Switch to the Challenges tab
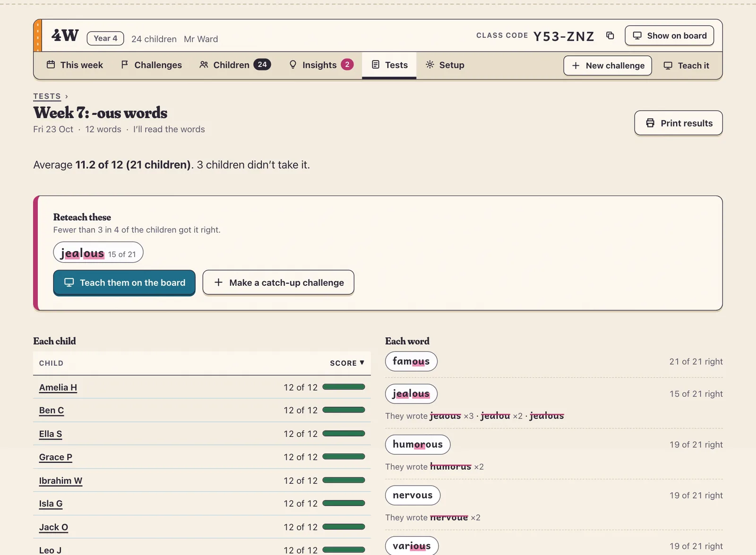 point(151,65)
